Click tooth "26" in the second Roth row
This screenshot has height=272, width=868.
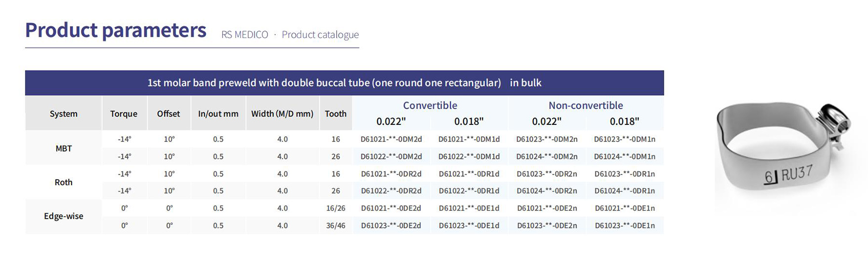[336, 191]
